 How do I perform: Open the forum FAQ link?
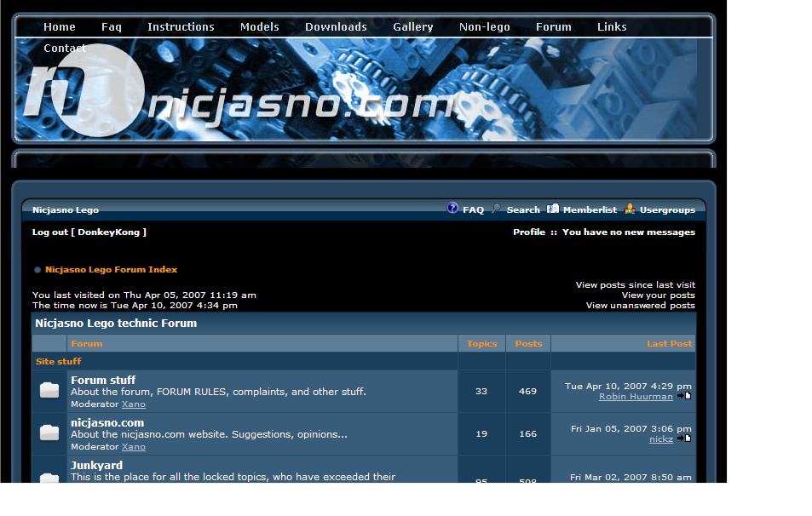click(473, 210)
